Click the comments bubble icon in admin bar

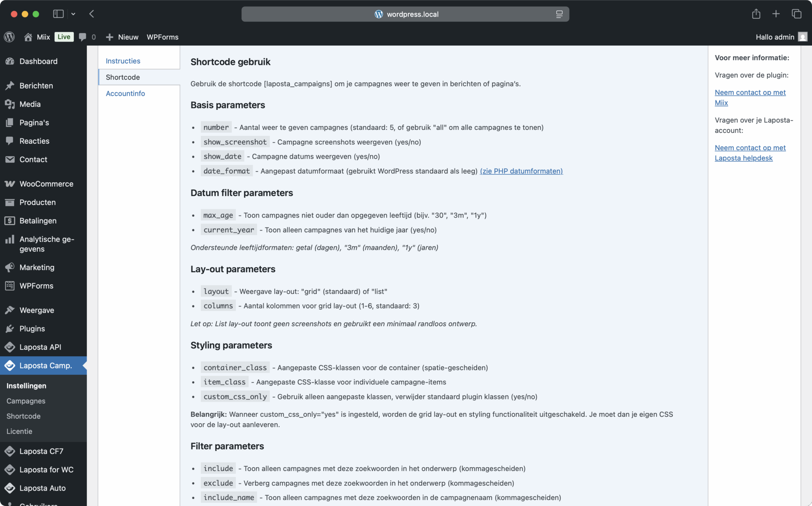click(82, 37)
